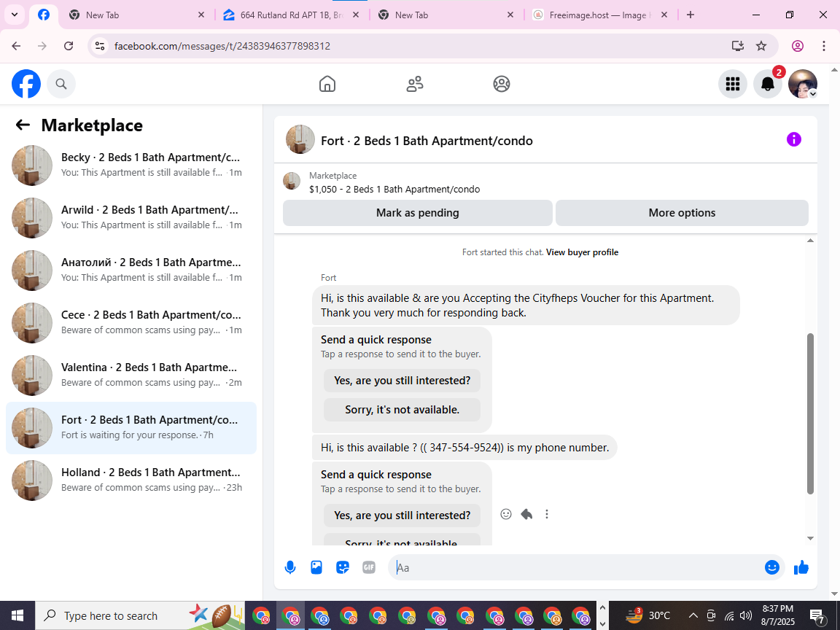The height and width of the screenshot is (630, 840).
Task: Close the 664 Rutland Rd tab
Action: pos(356,15)
